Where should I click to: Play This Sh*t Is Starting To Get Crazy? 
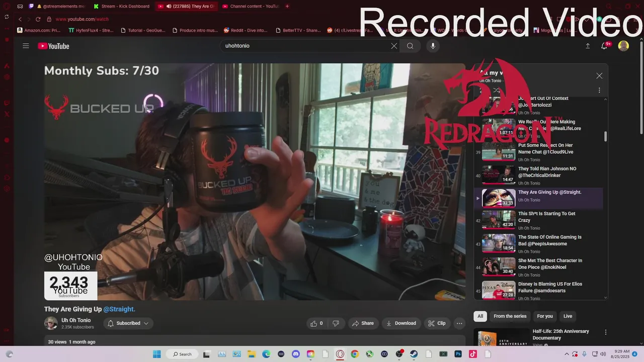tap(538, 220)
